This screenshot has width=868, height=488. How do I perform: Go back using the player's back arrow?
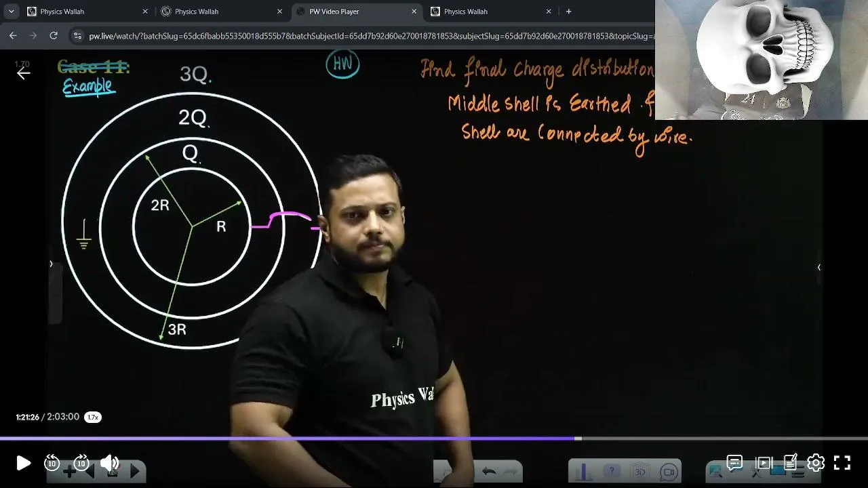tap(24, 73)
